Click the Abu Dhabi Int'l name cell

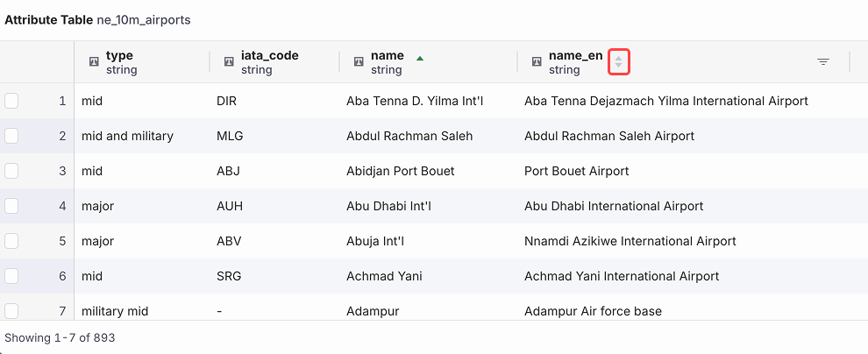pyautogui.click(x=388, y=206)
